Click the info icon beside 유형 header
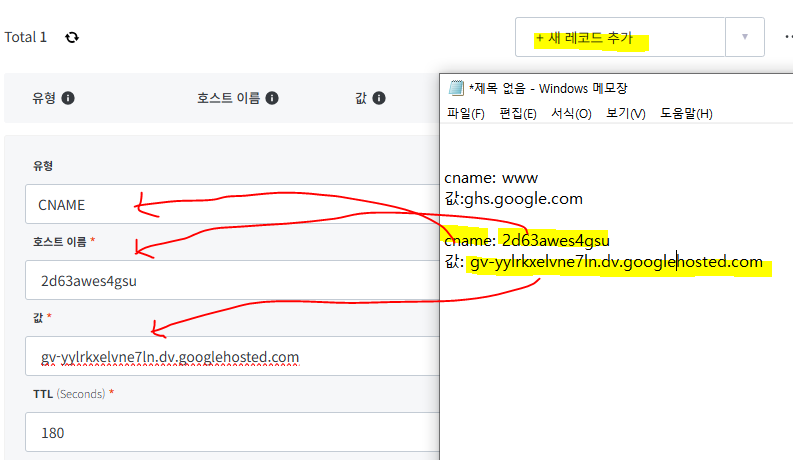The height and width of the screenshot is (460, 793). point(68,98)
